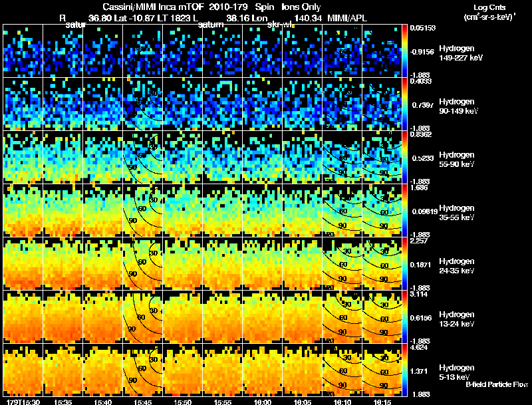Click the 179T15:30 time axis label
The image size is (532, 405).
pyautogui.click(x=23, y=402)
